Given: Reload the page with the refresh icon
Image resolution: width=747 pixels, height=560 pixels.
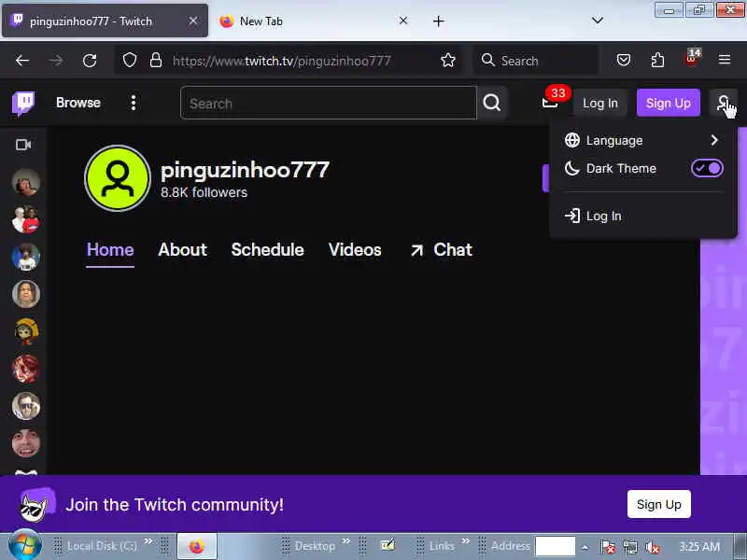Looking at the screenshot, I should tap(90, 61).
